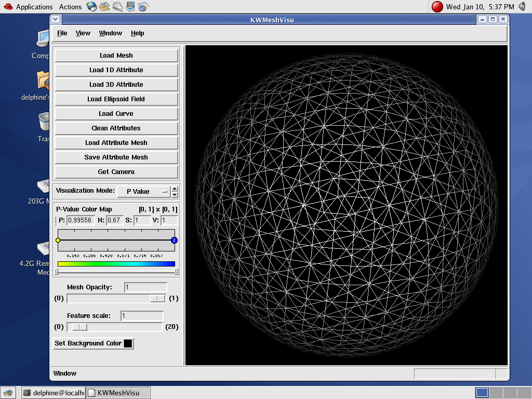
Task: Open the Trash icon on desktop
Action: (45, 122)
